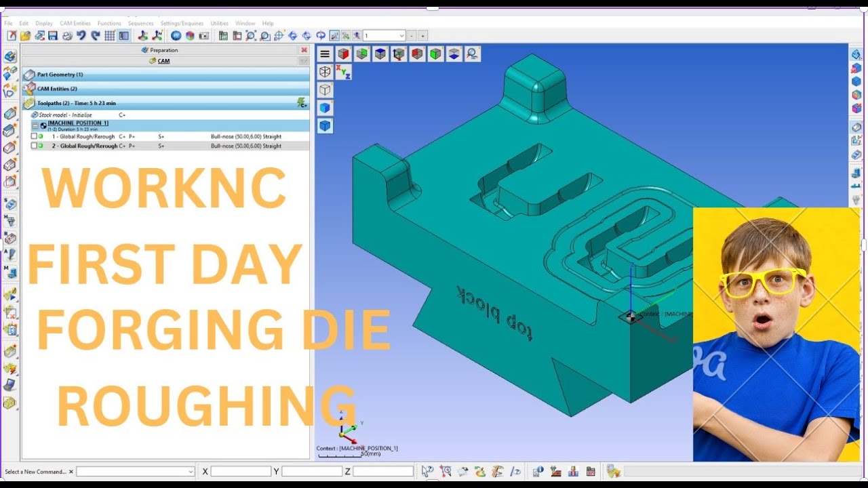868x488 pixels.
Task: Click the Open folder icon
Action: (25, 36)
